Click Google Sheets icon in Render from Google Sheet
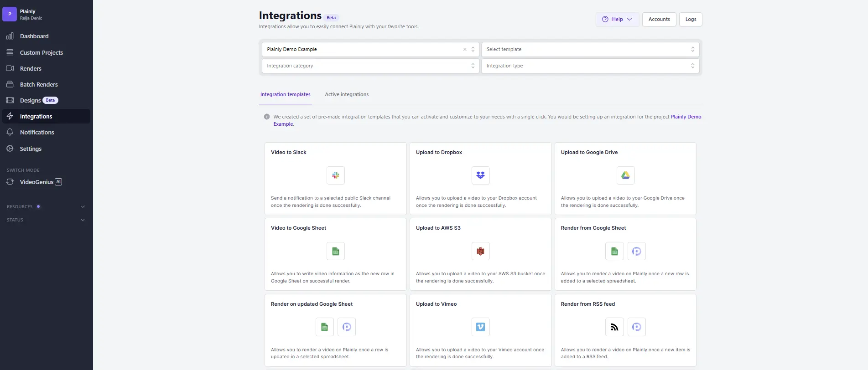The height and width of the screenshot is (370, 868). (614, 251)
